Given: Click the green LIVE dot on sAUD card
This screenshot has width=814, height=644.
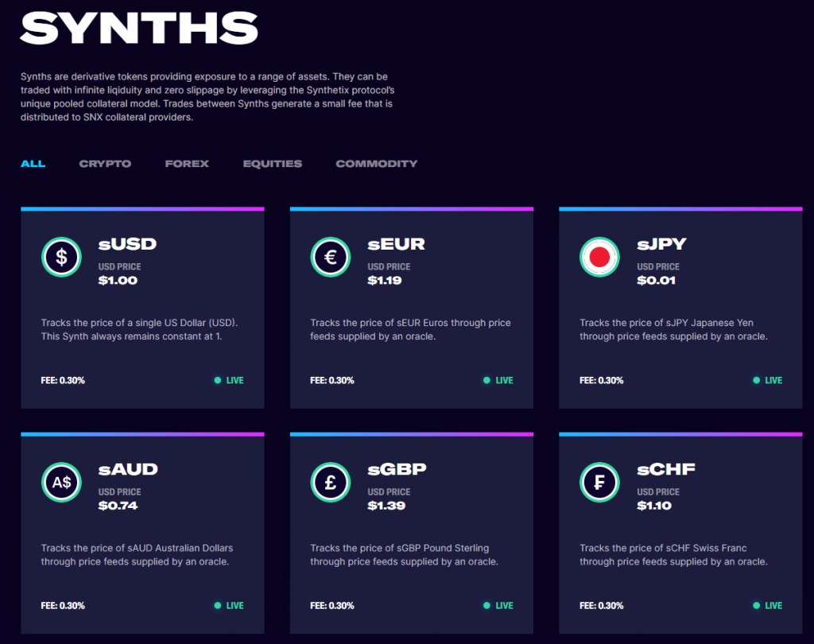Looking at the screenshot, I should tap(218, 606).
